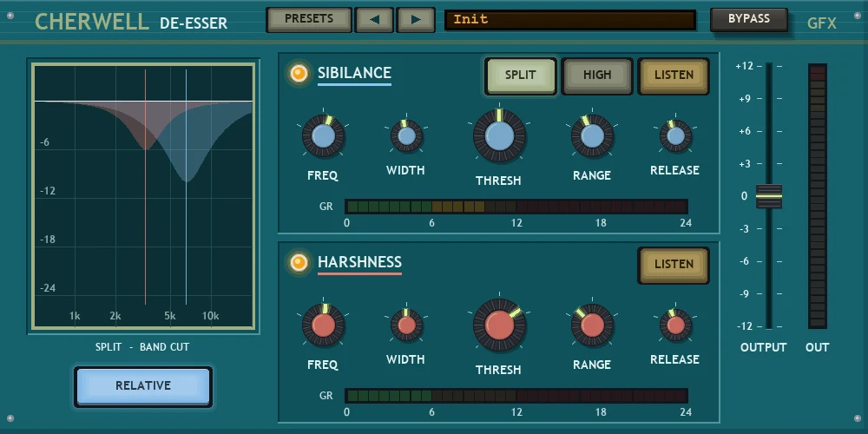The width and height of the screenshot is (868, 434).
Task: Click the OUT level meter
Action: [x=818, y=196]
